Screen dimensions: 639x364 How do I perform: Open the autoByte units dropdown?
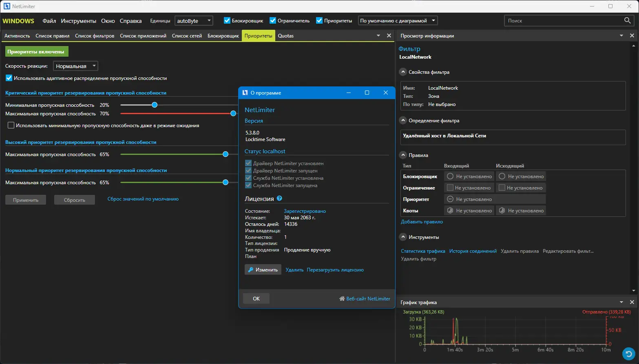pyautogui.click(x=194, y=21)
